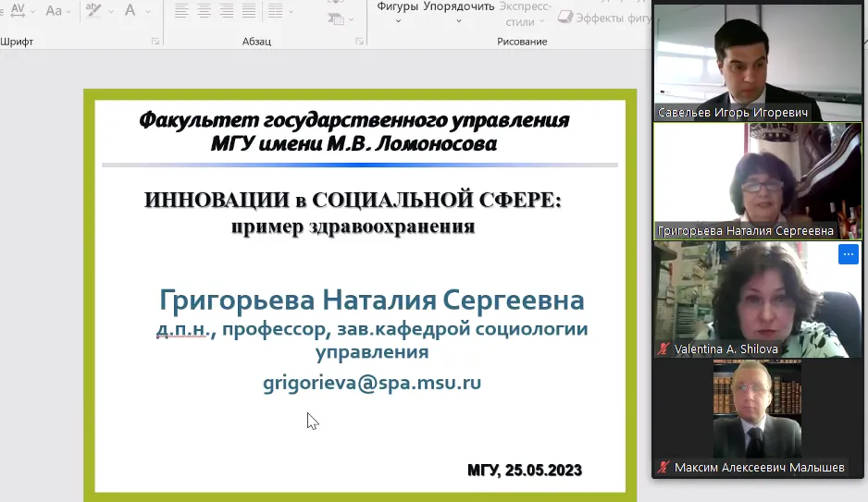868x502 pixels.
Task: Open the Абзац dialog launcher
Action: (x=360, y=42)
